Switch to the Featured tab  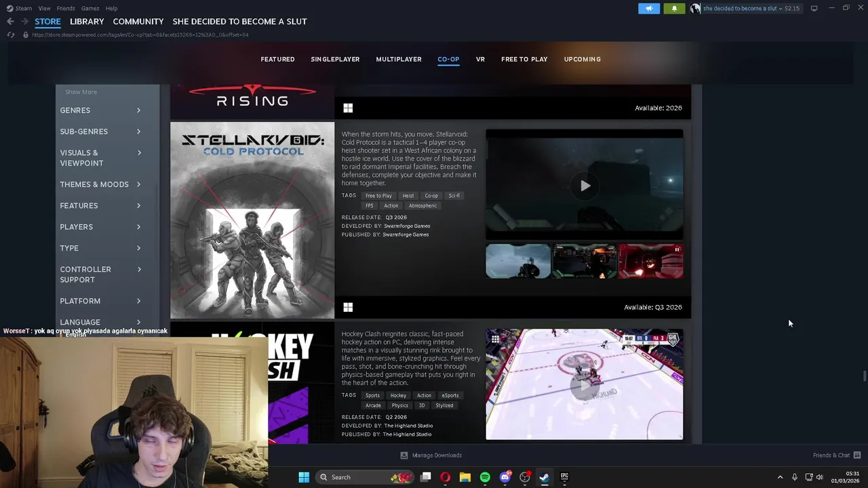coord(277,59)
